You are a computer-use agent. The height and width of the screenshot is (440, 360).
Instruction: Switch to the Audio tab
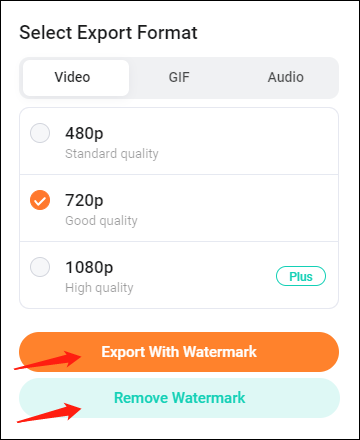[286, 78]
